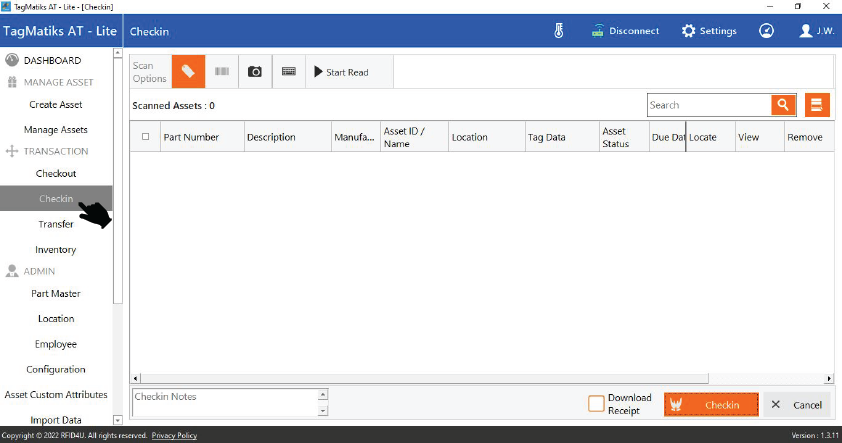Click into the Checkin Notes field

(223, 403)
